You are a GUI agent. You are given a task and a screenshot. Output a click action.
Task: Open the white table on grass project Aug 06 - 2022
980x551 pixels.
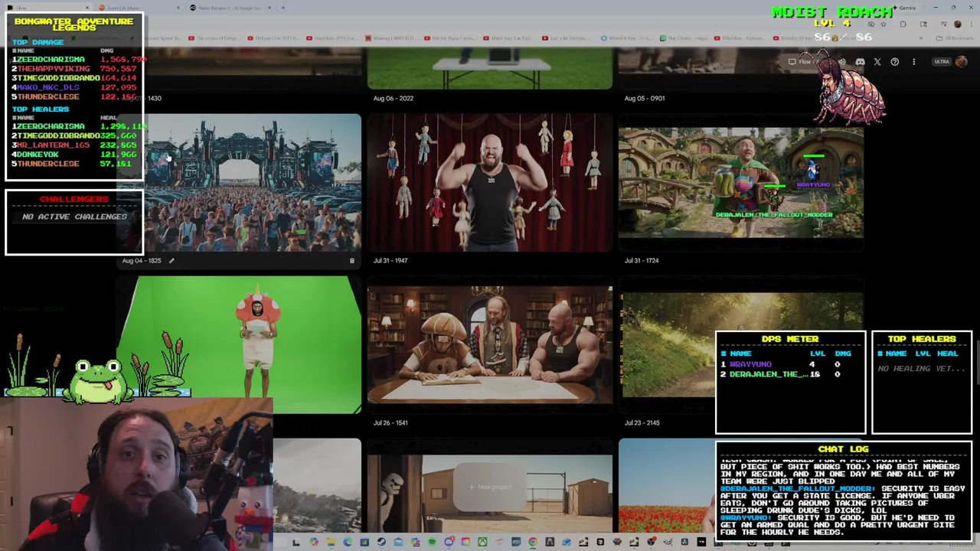[x=490, y=68]
